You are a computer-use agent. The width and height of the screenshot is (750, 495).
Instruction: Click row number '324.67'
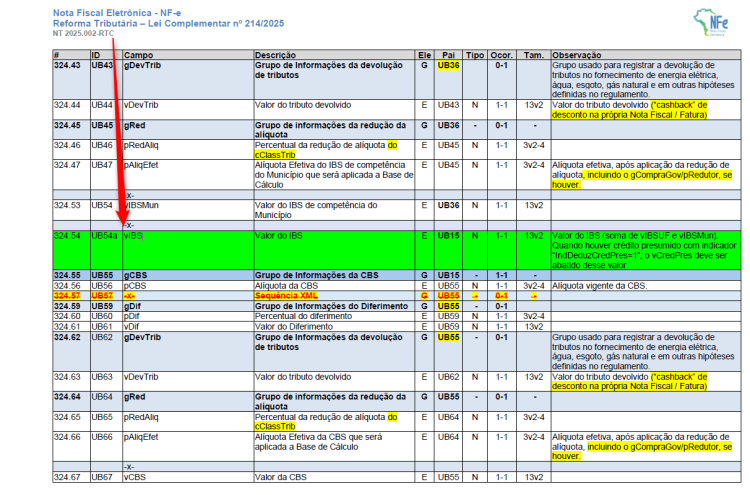67,478
